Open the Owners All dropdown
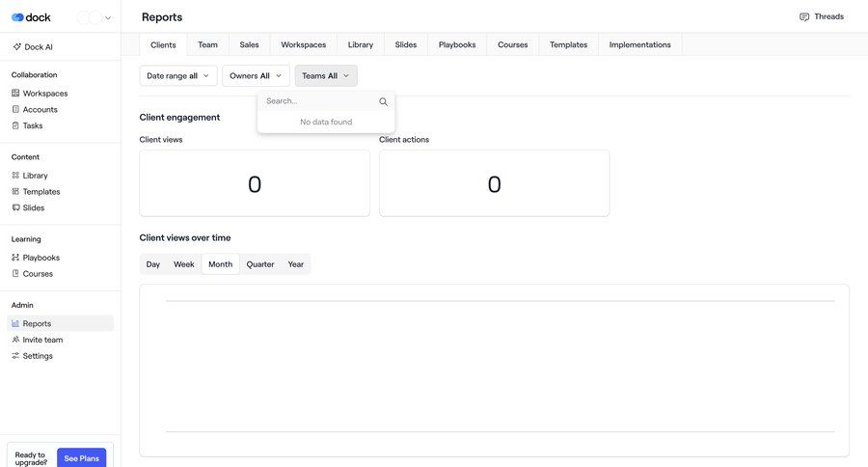868x467 pixels. click(256, 75)
